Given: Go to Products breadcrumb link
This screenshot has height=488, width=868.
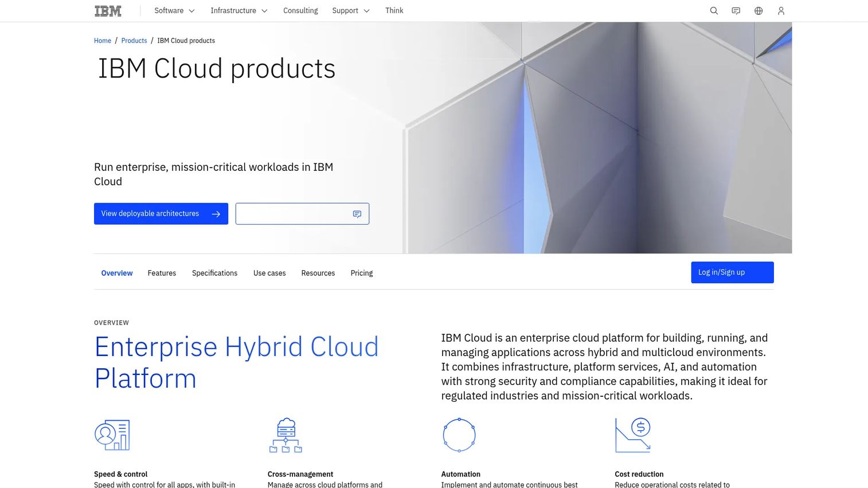Looking at the screenshot, I should pos(134,41).
